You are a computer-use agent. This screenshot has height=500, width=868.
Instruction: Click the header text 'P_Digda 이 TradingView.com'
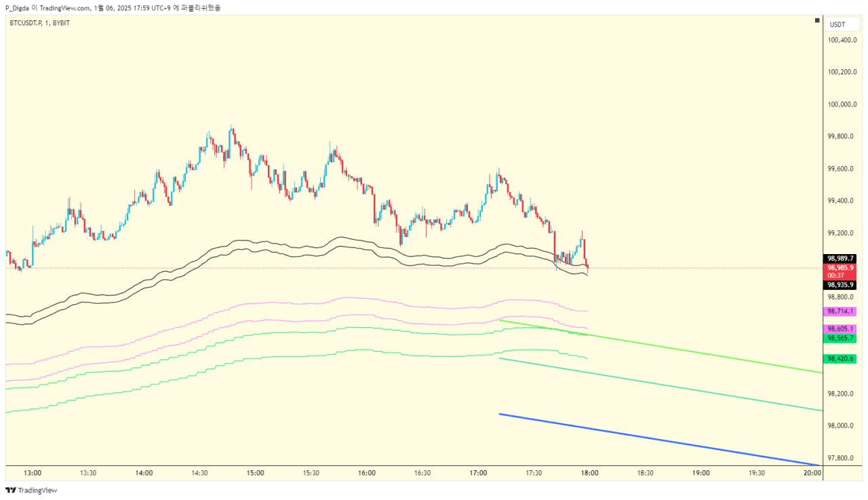pos(48,8)
